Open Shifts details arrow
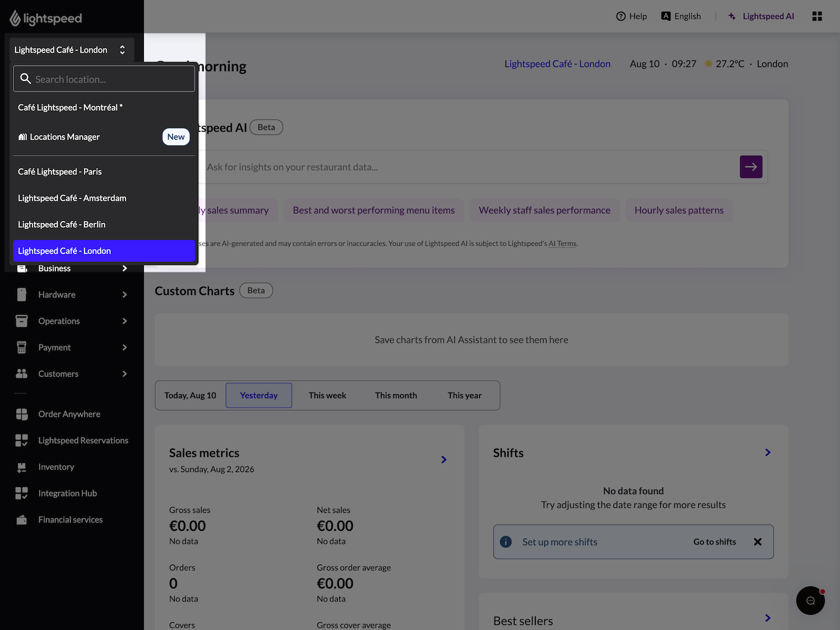The image size is (840, 630). tap(768, 452)
